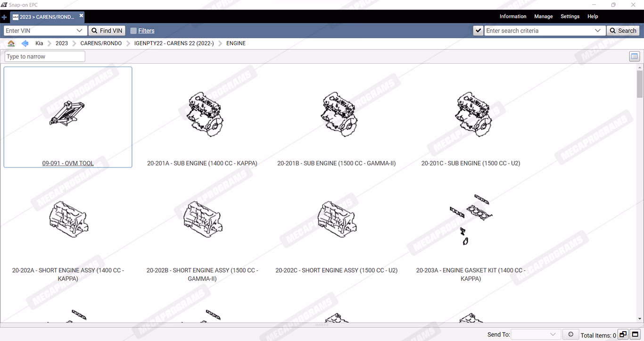Click the CARENS/RONDO breadcrumb link
Viewport: 644px width, 341px height.
coord(101,43)
